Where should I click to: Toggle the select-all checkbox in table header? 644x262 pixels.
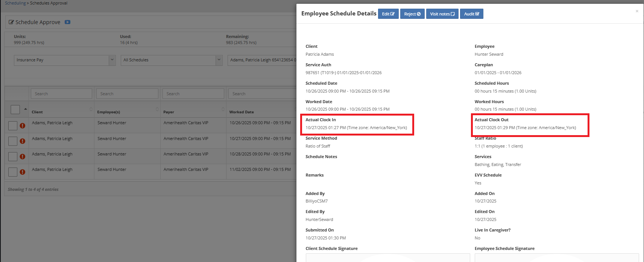[x=15, y=110]
